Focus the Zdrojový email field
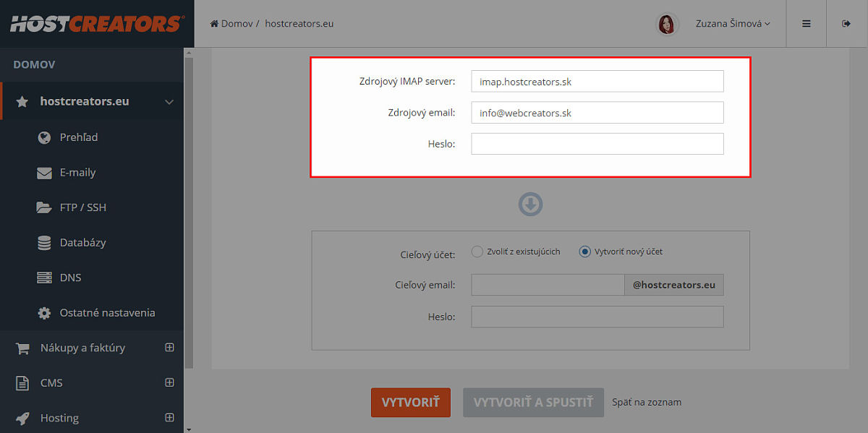The width and height of the screenshot is (868, 433). pos(597,113)
